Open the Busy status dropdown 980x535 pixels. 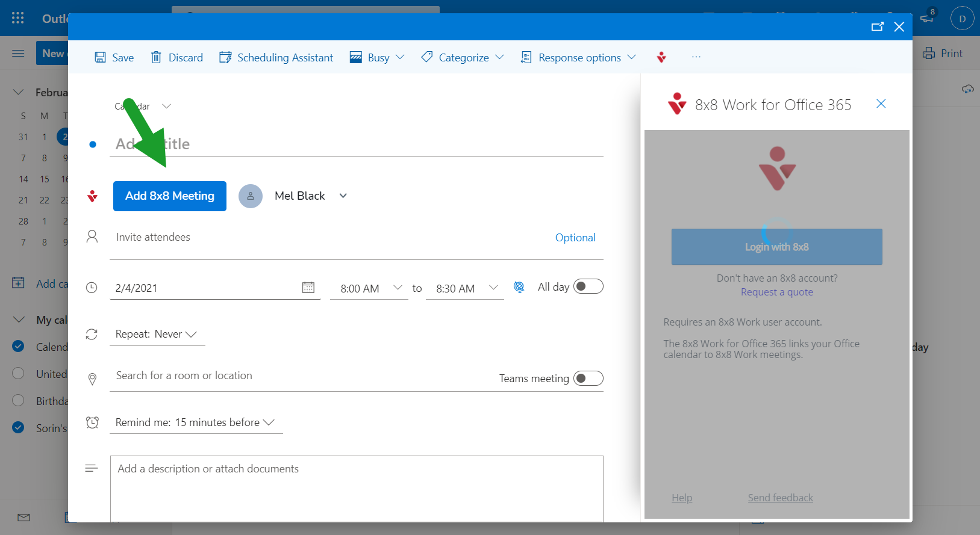click(x=377, y=57)
